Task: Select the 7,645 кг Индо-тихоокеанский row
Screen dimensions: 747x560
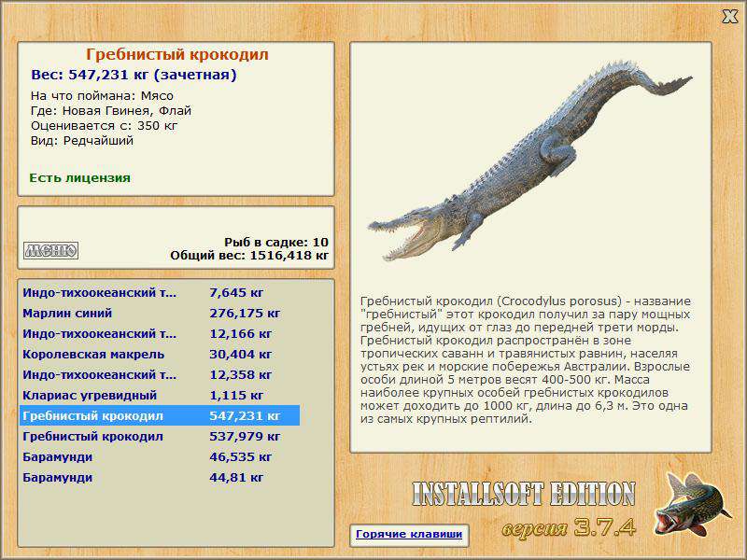Action: coord(160,293)
